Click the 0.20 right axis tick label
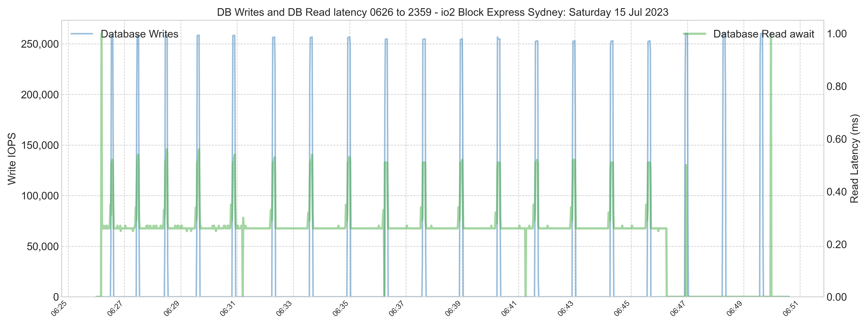 (x=837, y=244)
